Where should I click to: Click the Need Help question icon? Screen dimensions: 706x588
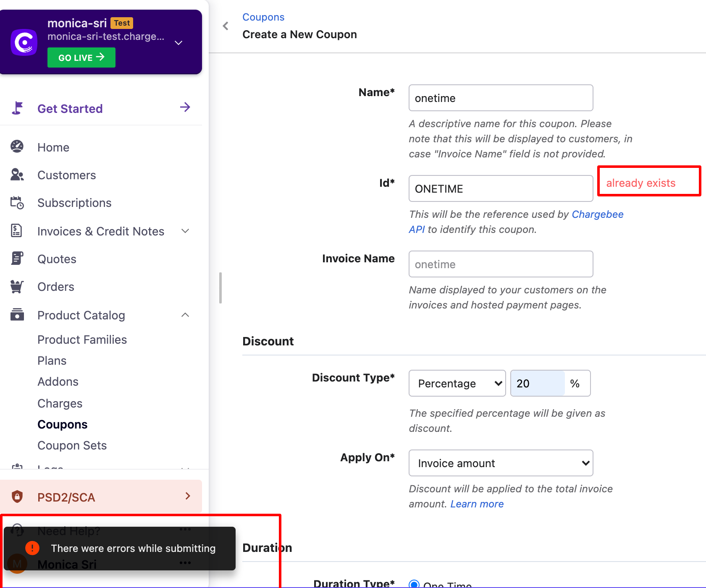coord(17,530)
